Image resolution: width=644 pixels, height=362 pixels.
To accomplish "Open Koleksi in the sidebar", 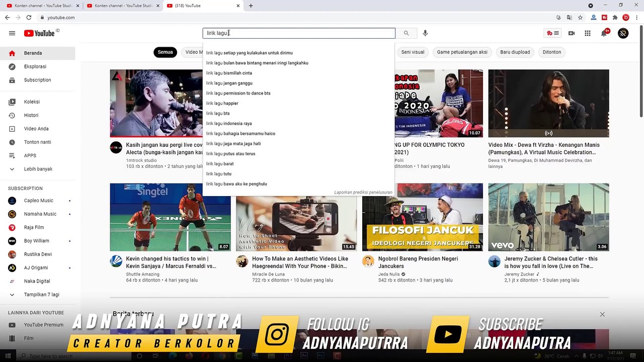I will pos(38,102).
